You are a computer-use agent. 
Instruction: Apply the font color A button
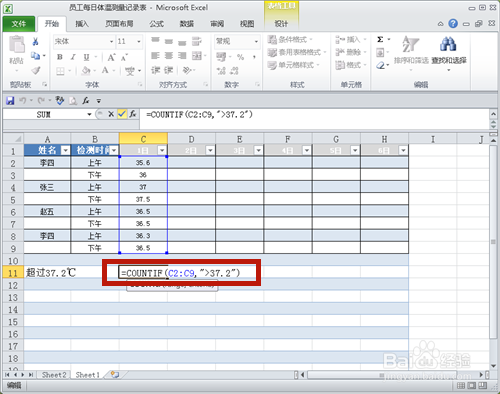coord(105,70)
